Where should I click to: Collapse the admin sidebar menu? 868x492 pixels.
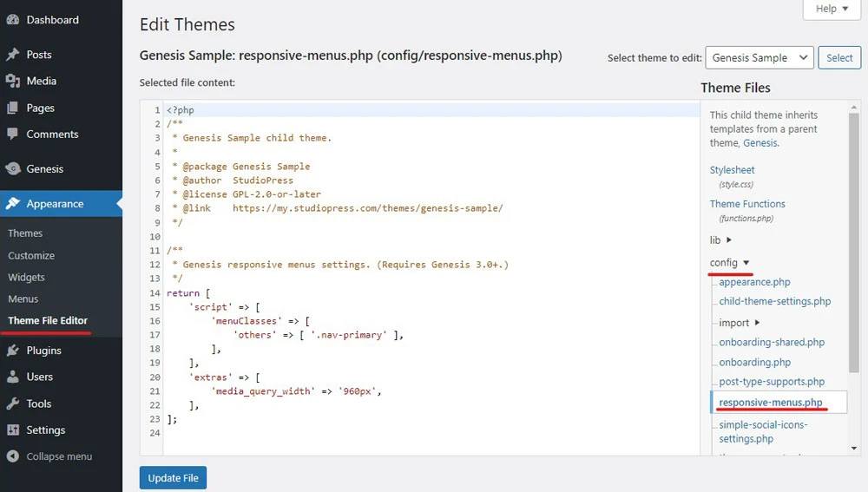coord(59,456)
